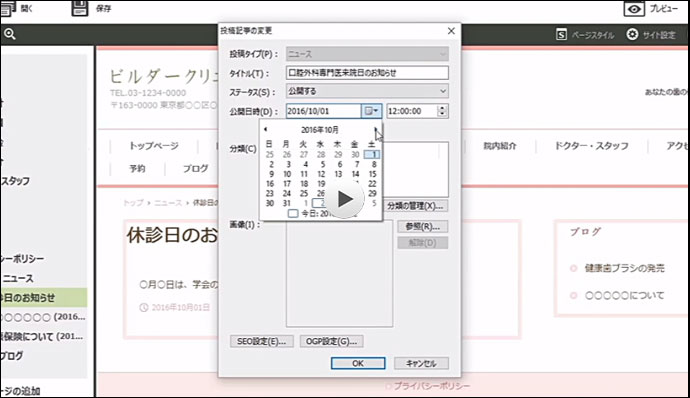The width and height of the screenshot is (690, 398).
Task: Select day 10 in calendar
Action: click(287, 174)
